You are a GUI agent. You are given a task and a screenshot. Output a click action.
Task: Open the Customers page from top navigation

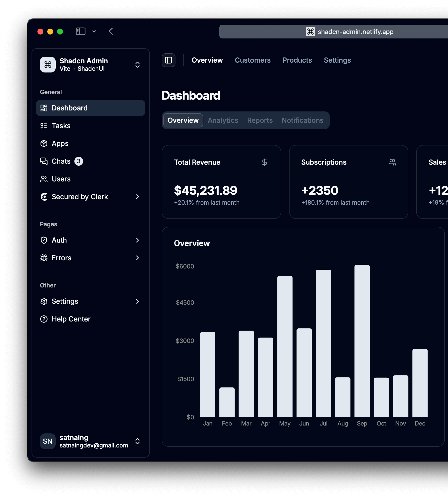click(x=253, y=60)
